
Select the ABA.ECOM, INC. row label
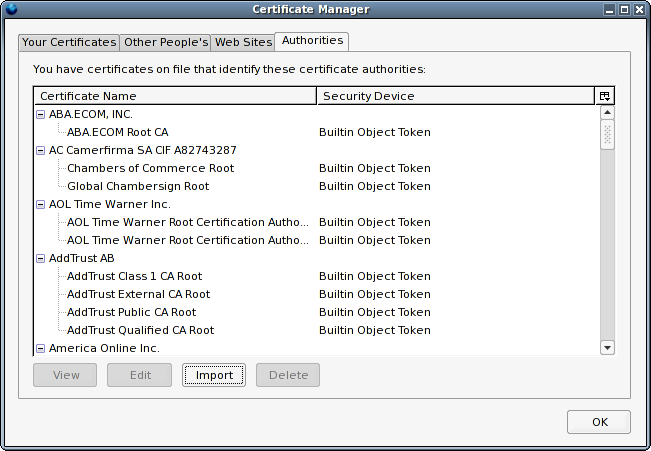(x=91, y=114)
